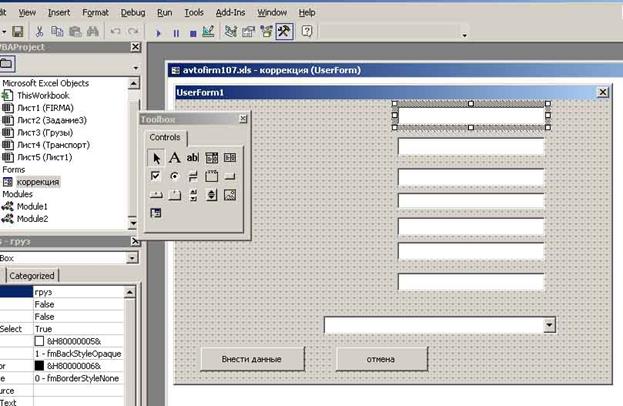Open the View menu
Viewport: 623px width, 406px height.
[27, 13]
